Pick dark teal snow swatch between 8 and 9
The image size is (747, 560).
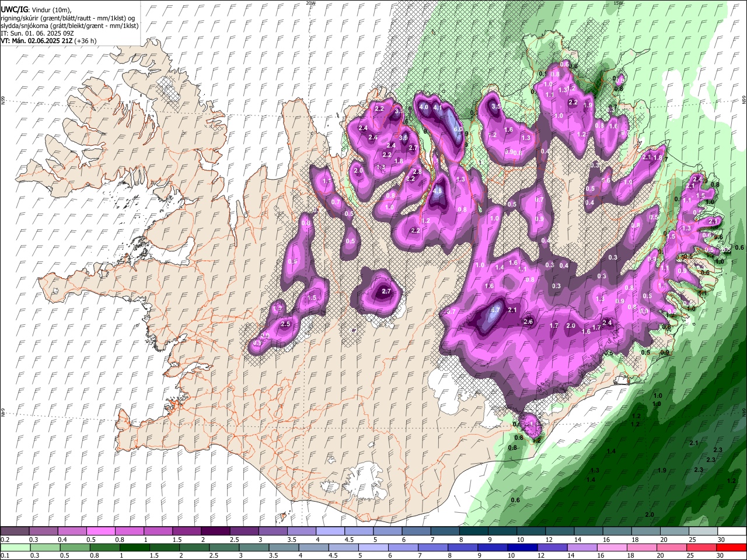(x=473, y=531)
